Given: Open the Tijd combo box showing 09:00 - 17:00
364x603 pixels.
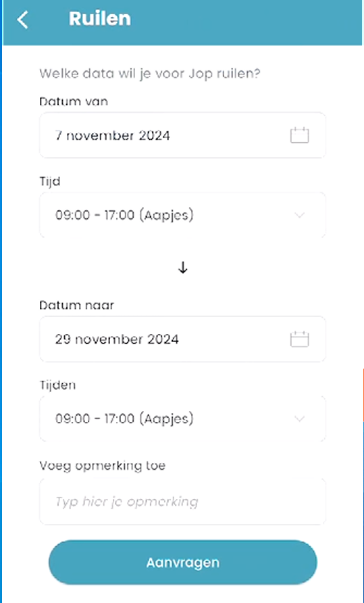Looking at the screenshot, I should [182, 215].
